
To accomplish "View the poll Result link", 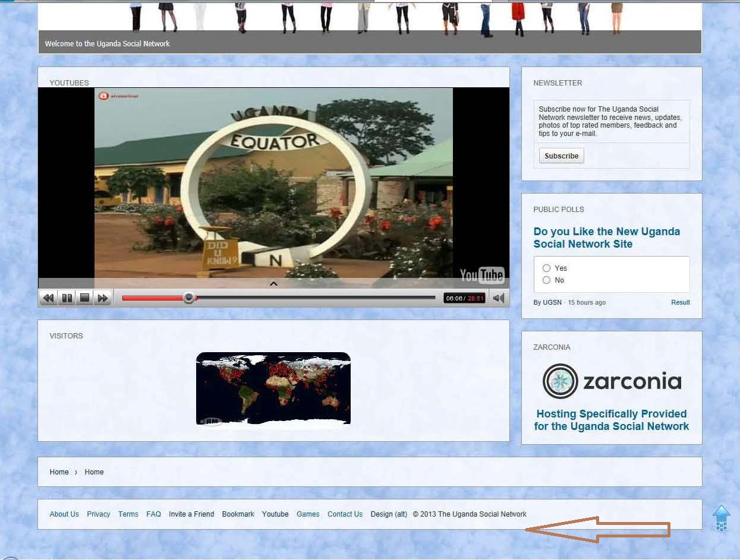I will click(680, 302).
